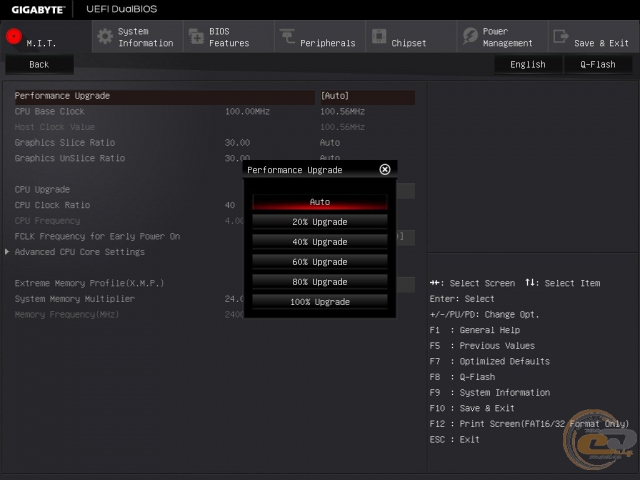Expand Advanced CPU Core Settings
This screenshot has height=480, width=640.
[79, 252]
